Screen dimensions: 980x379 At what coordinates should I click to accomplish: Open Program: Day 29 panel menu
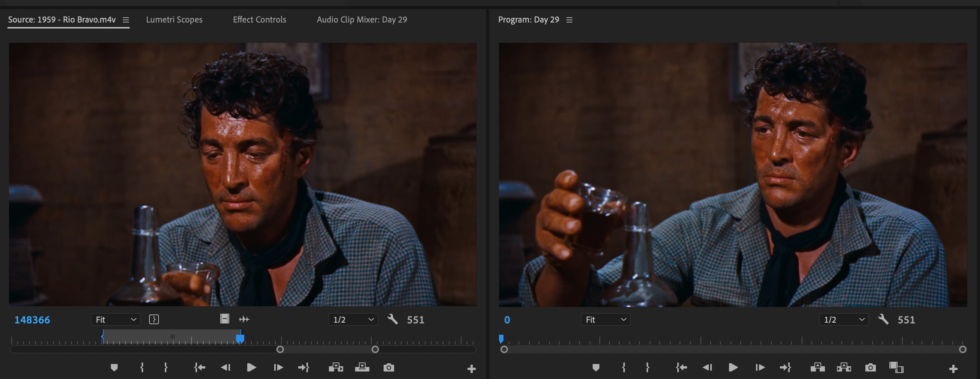569,20
